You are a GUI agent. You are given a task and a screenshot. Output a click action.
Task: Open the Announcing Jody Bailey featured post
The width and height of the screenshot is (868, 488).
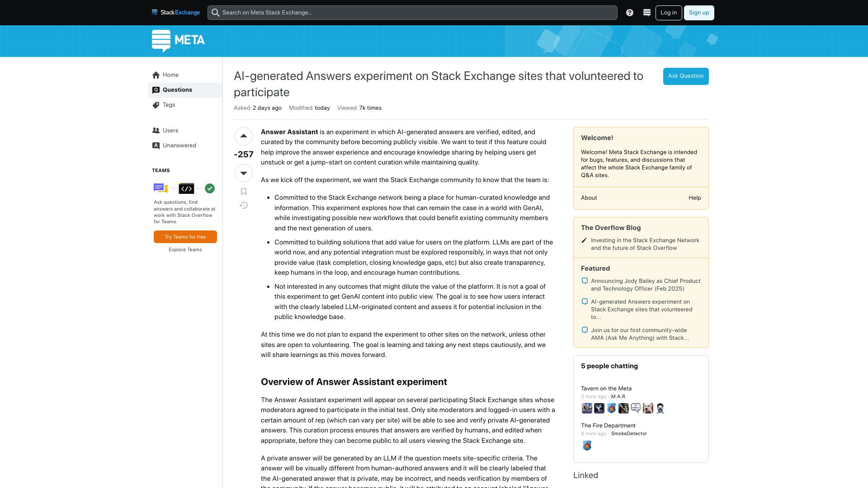pos(646,285)
